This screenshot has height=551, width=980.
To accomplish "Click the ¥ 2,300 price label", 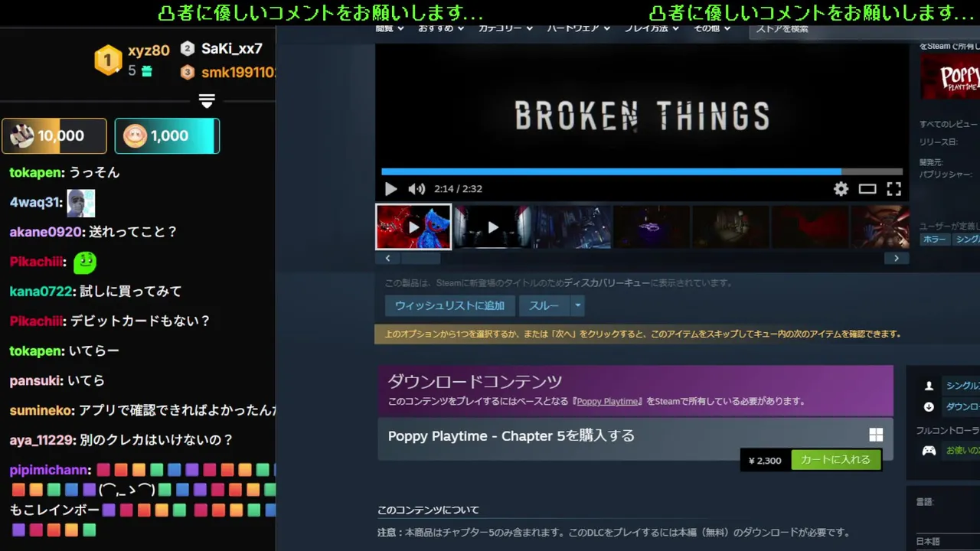I will pos(765,461).
